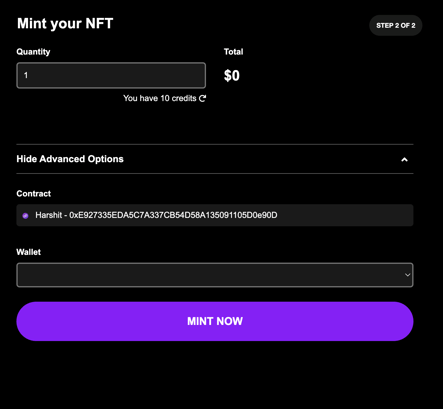The width and height of the screenshot is (443, 409).
Task: Click the STEP 2 OF 2 badge
Action: click(x=396, y=25)
